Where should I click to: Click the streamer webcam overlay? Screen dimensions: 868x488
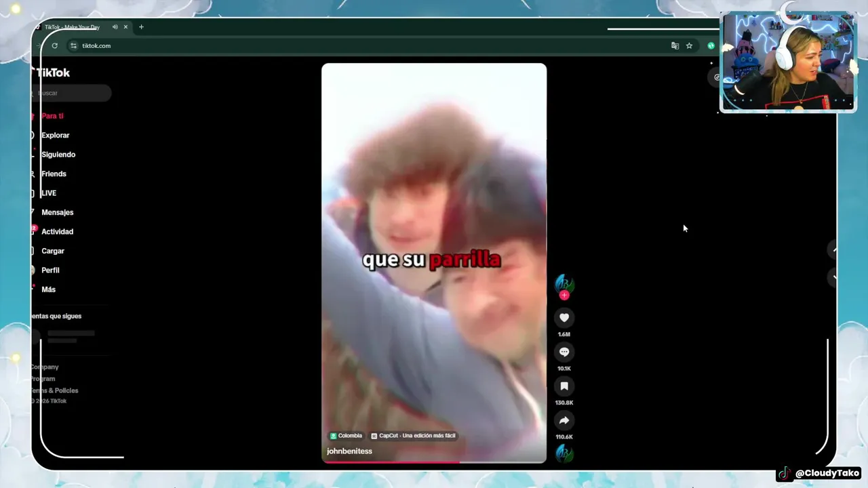788,61
